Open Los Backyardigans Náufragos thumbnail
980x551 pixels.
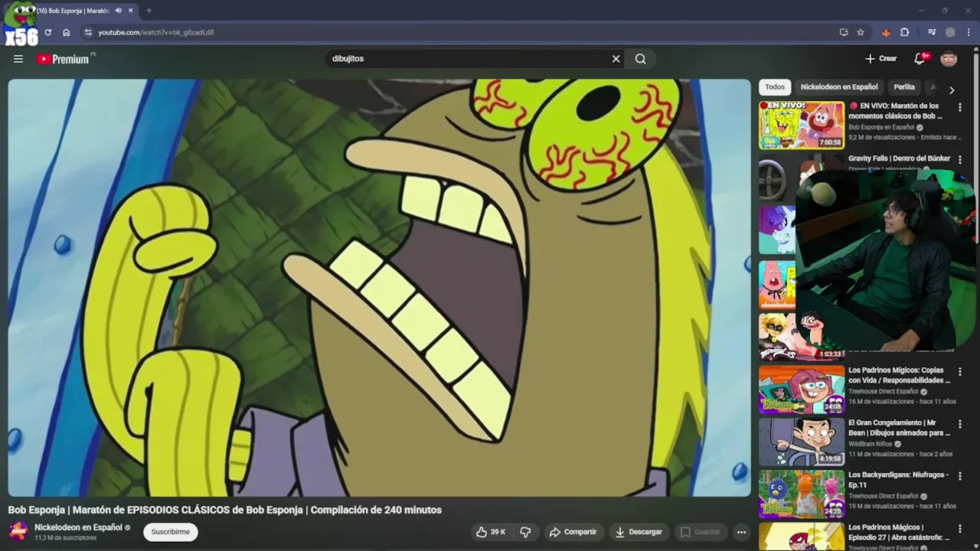tap(802, 494)
